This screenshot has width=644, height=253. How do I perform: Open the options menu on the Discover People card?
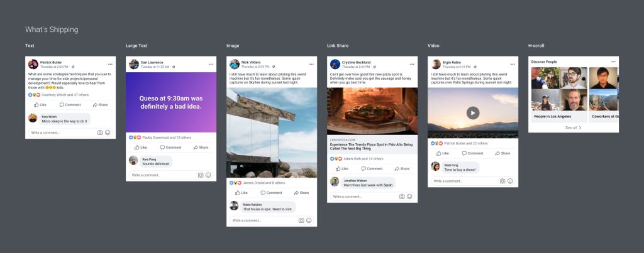tap(613, 62)
